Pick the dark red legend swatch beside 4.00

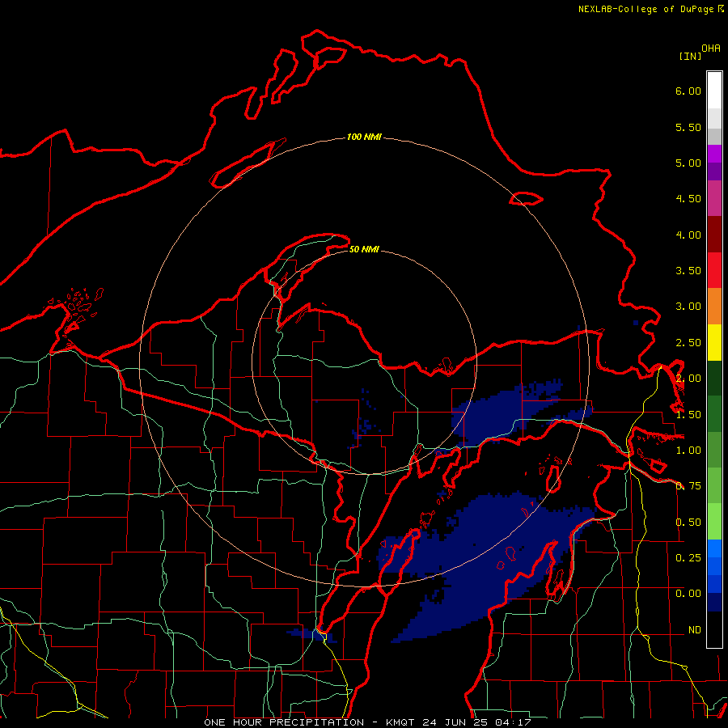click(x=714, y=235)
